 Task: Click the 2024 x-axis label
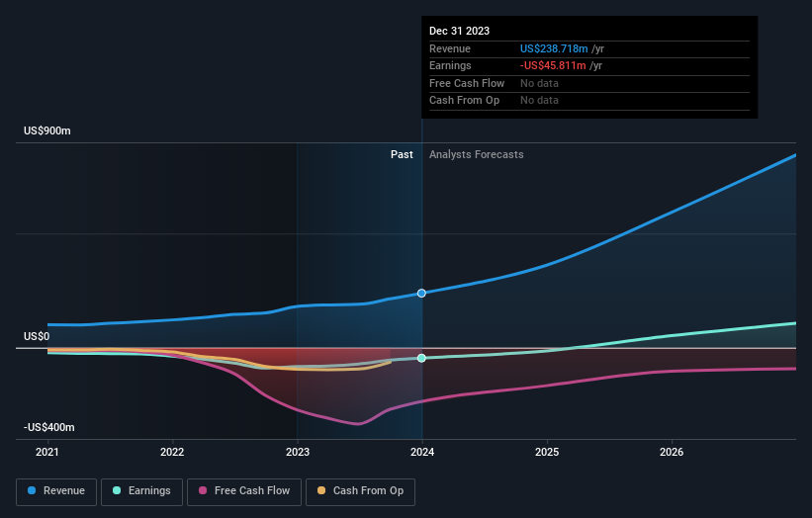(422, 452)
